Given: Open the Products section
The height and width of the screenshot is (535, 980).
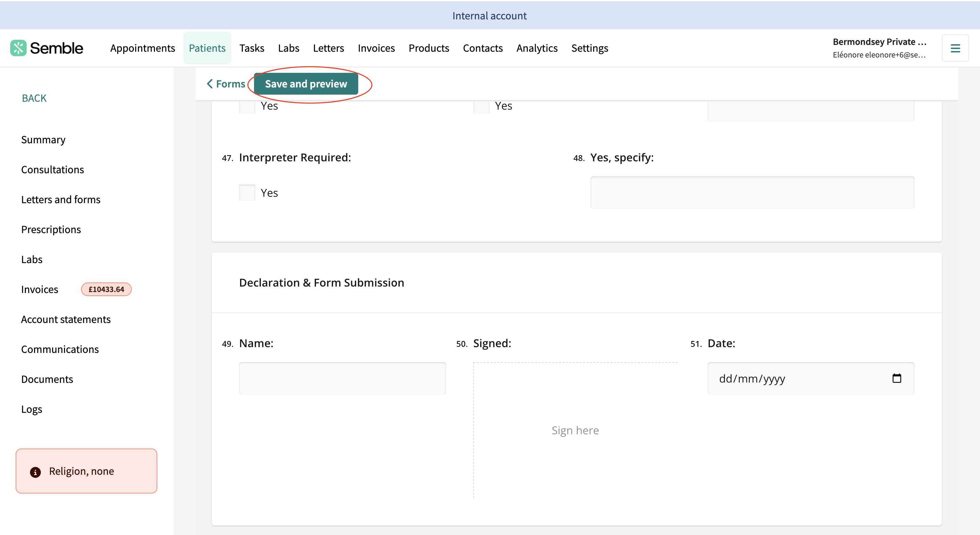Looking at the screenshot, I should [429, 48].
